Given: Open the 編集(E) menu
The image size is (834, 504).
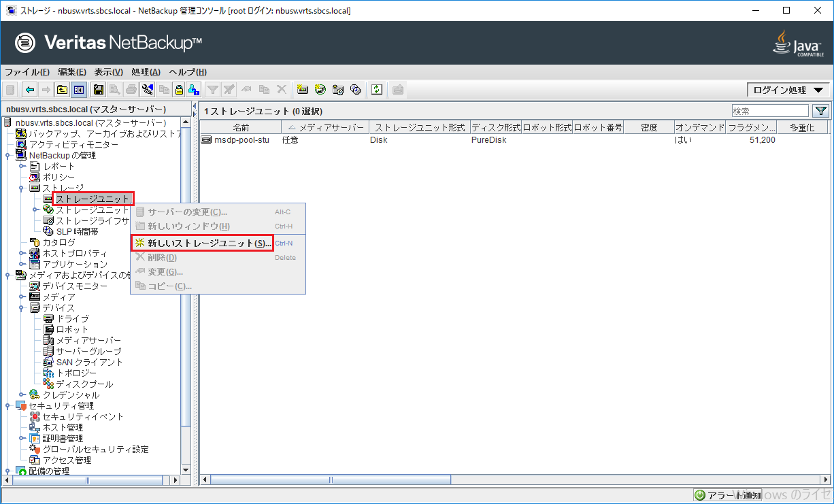Looking at the screenshot, I should coord(72,72).
